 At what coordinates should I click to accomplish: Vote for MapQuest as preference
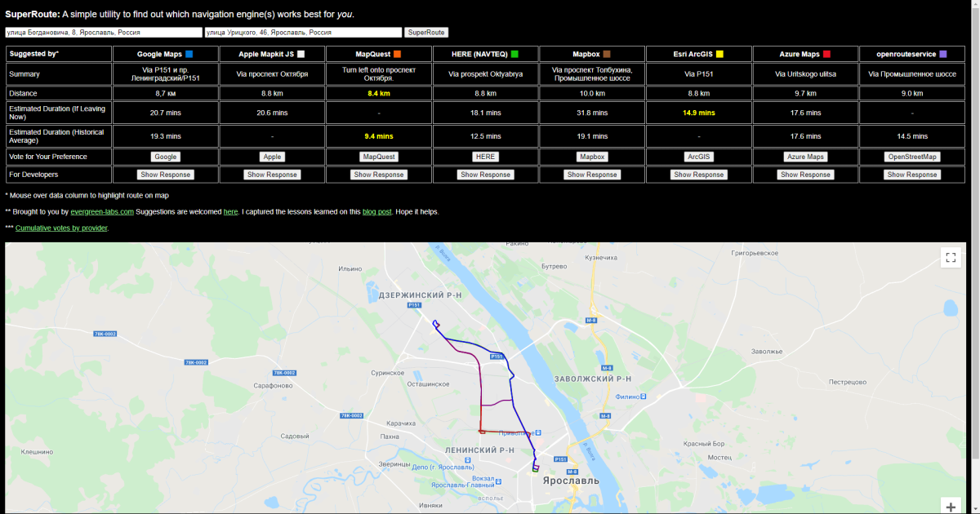(379, 157)
